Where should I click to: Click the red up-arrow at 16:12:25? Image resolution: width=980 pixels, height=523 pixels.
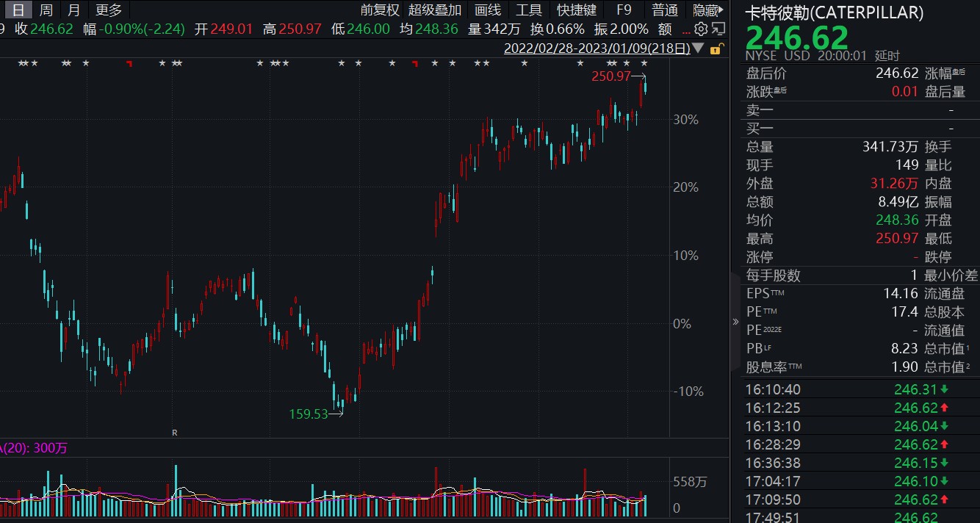point(943,408)
